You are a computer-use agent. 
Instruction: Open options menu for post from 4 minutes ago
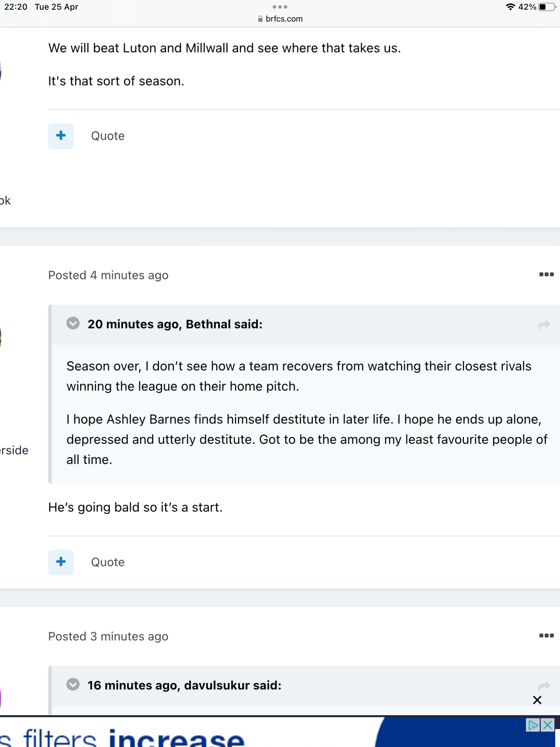546,275
